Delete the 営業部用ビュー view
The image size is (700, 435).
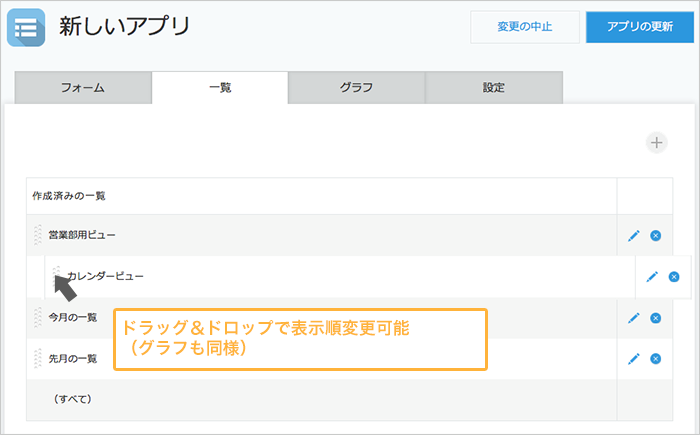click(x=655, y=235)
